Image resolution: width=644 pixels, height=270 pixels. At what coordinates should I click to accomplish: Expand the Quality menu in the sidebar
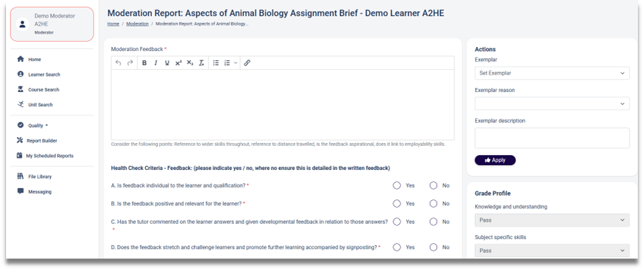[x=38, y=126]
